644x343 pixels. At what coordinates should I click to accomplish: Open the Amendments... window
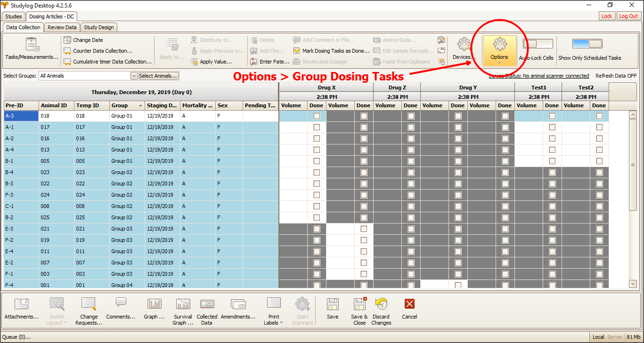tap(238, 309)
